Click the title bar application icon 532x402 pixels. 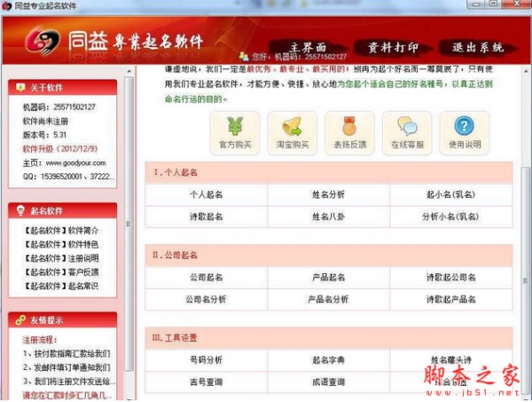(7, 6)
